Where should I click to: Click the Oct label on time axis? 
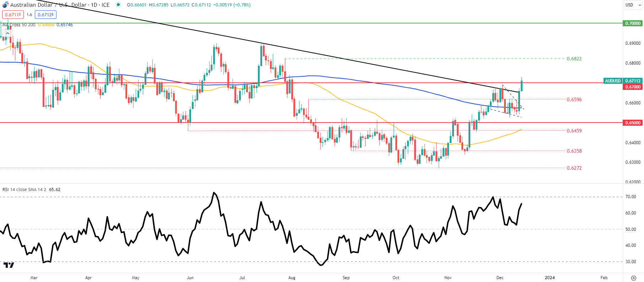[x=396, y=278]
